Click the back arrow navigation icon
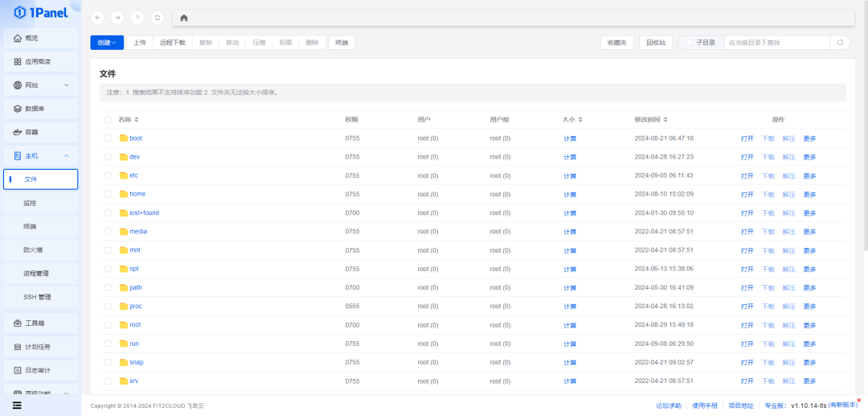 pos(97,18)
